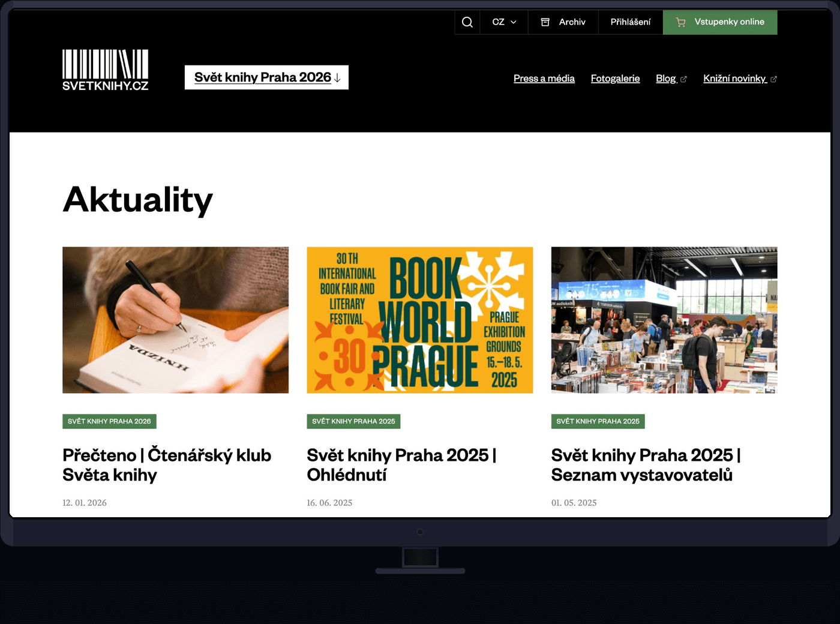Screen dimensions: 840x624
Task: Open Press a média menu item
Action: (x=544, y=79)
